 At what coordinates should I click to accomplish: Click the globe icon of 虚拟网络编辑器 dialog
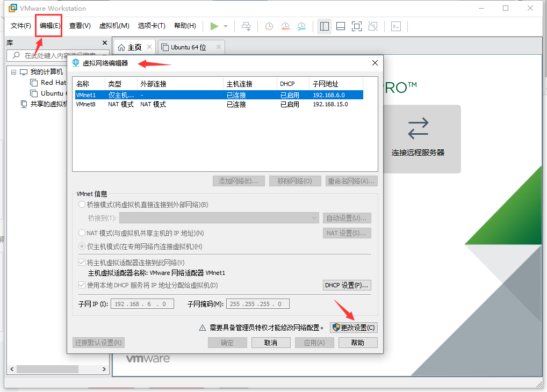coord(76,63)
